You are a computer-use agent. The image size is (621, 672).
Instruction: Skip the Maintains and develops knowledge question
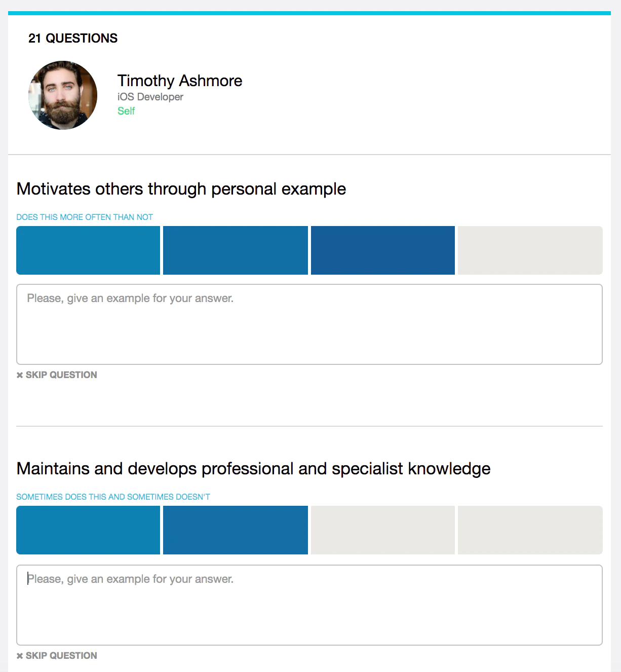click(x=57, y=656)
